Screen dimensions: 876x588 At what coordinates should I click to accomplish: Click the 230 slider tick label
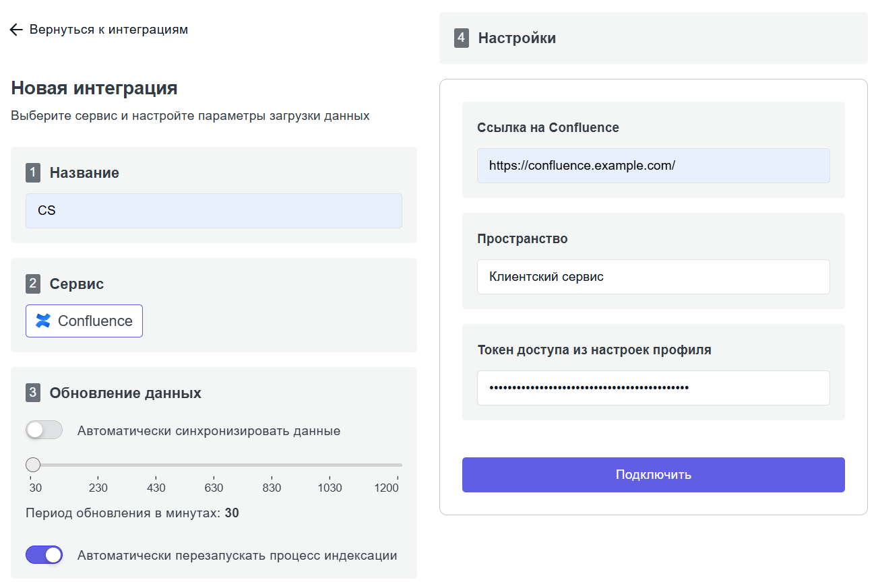(x=98, y=488)
